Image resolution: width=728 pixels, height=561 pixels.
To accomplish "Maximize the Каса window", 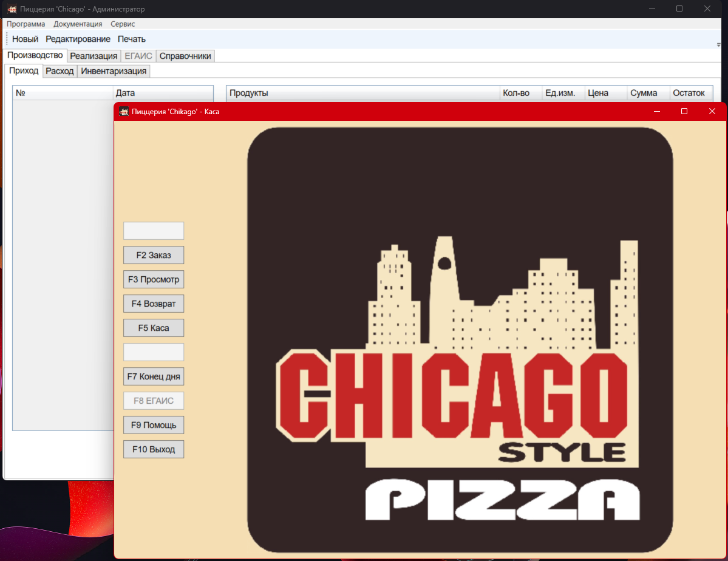I will 684,112.
